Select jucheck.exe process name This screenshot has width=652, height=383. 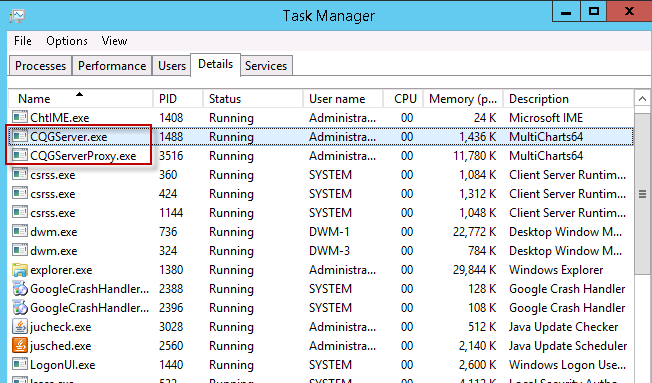pos(60,327)
